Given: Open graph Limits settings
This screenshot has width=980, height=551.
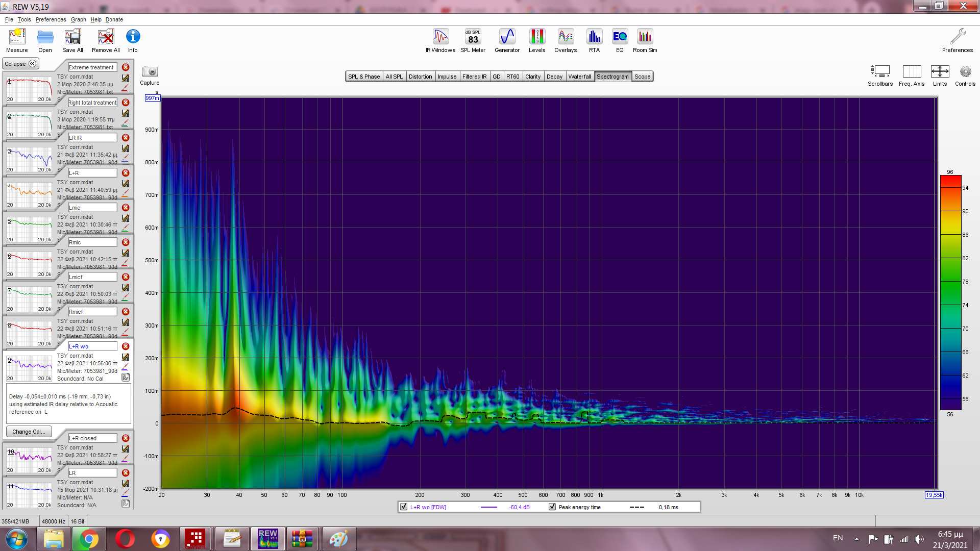Looking at the screenshot, I should [x=940, y=72].
